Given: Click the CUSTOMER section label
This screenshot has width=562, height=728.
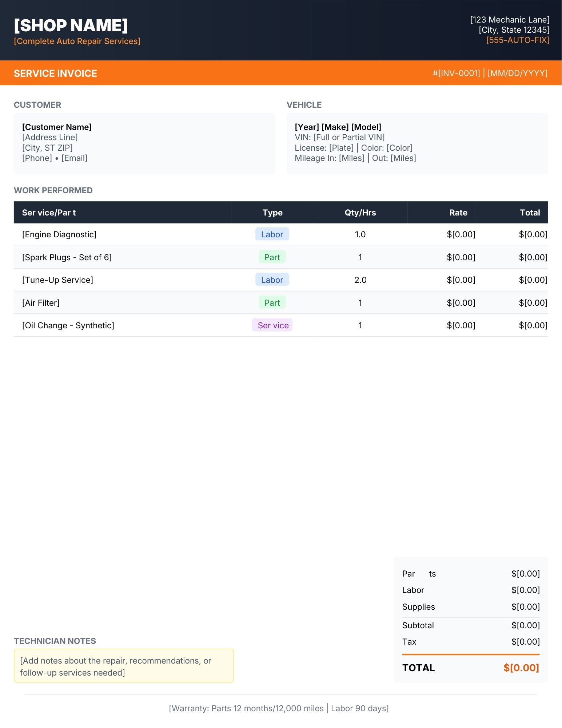Looking at the screenshot, I should coord(37,105).
